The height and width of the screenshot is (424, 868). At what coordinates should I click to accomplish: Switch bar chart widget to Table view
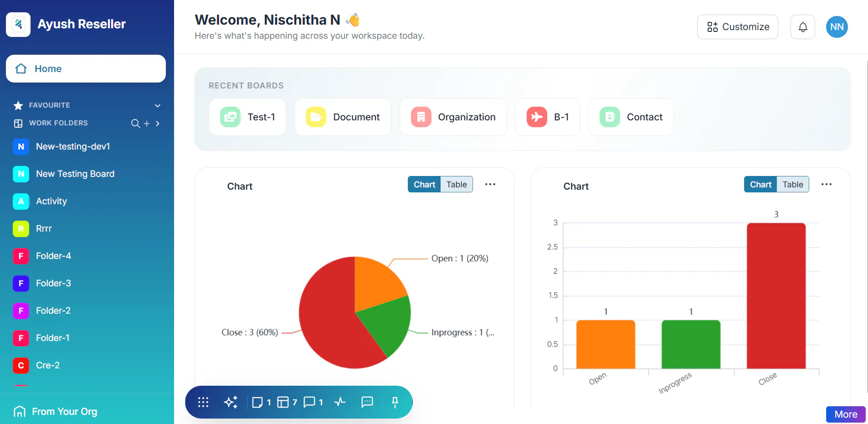[x=793, y=184]
